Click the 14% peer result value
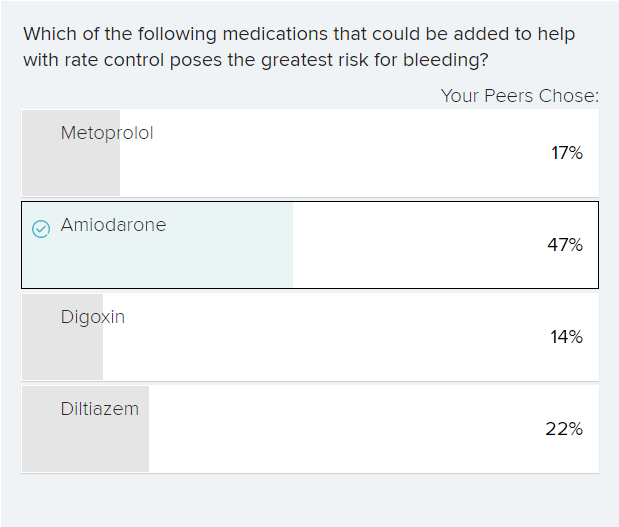Screen dimensions: 619x527 tap(566, 337)
